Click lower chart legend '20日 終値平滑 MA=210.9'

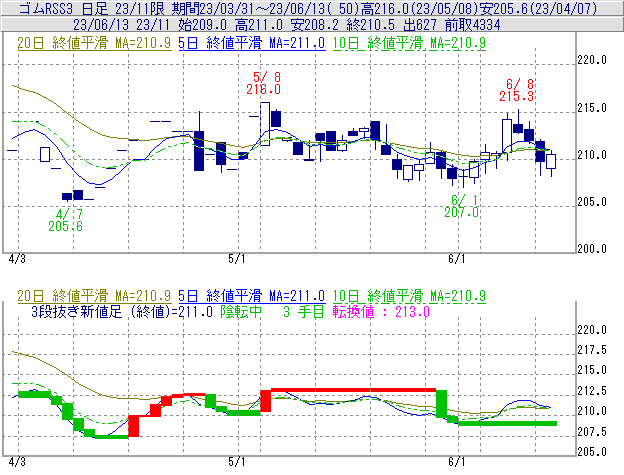click(x=94, y=296)
